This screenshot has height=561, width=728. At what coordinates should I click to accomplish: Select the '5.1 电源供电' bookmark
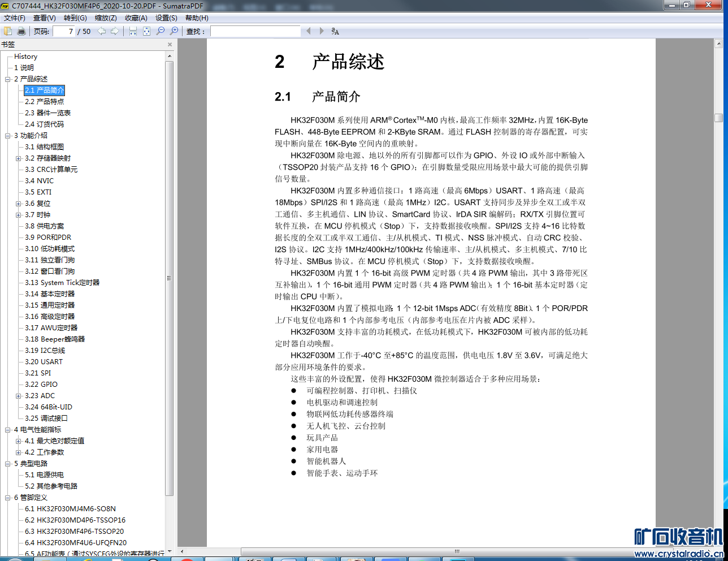click(45, 475)
